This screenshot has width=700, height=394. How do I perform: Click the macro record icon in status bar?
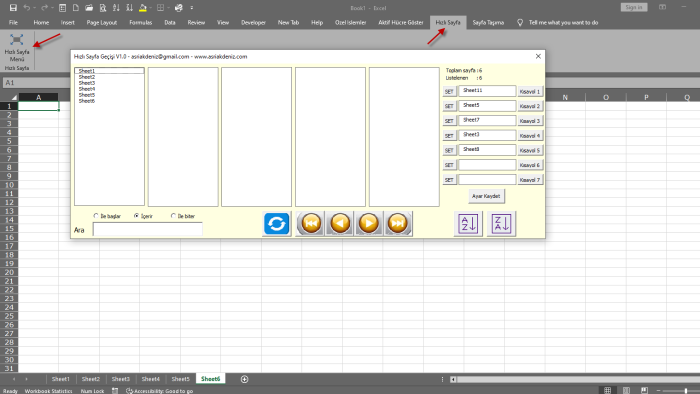(x=115, y=391)
